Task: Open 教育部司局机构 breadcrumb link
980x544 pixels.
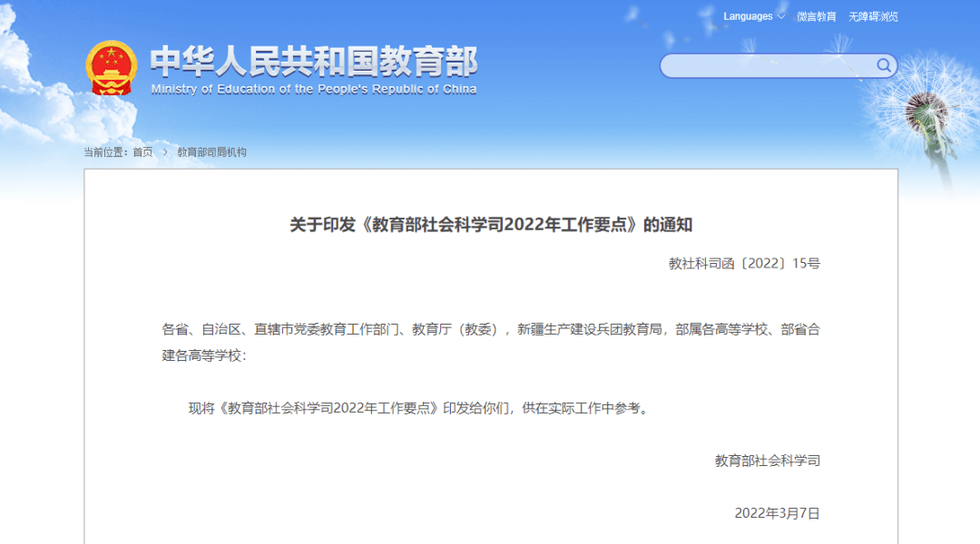Action: pyautogui.click(x=211, y=152)
